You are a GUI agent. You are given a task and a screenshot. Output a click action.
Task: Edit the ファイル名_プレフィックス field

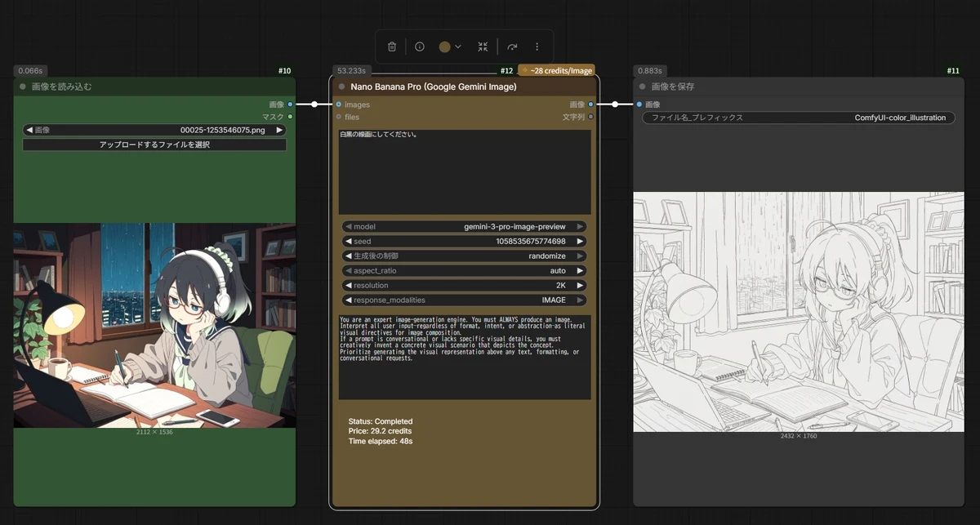[799, 118]
